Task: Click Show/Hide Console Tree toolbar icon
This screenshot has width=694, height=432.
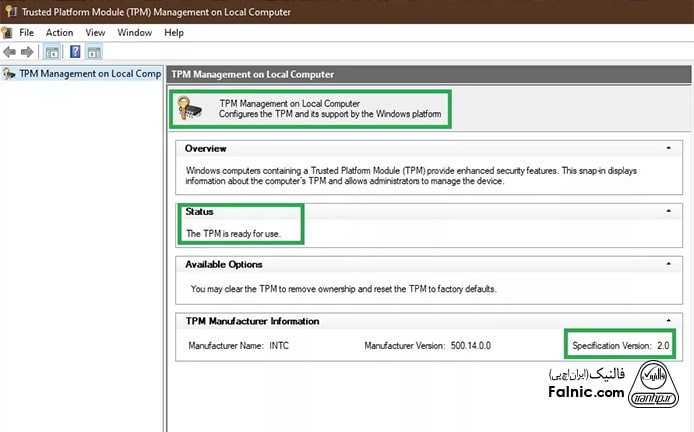Action: 52,52
